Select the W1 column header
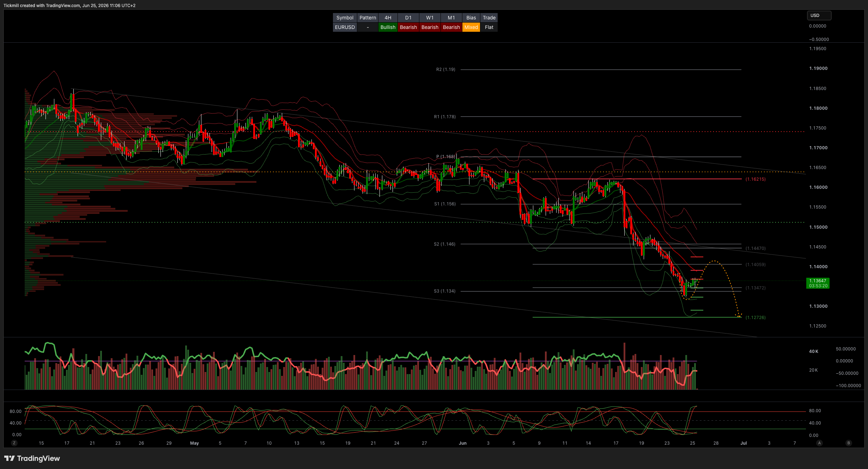Image resolution: width=868 pixels, height=469 pixels. (430, 18)
